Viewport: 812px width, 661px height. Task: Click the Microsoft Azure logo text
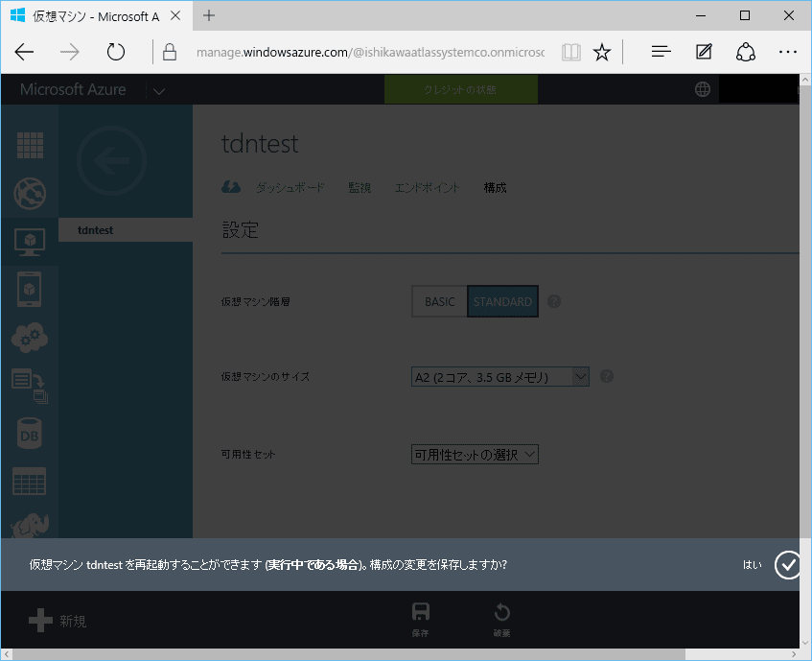click(x=73, y=89)
